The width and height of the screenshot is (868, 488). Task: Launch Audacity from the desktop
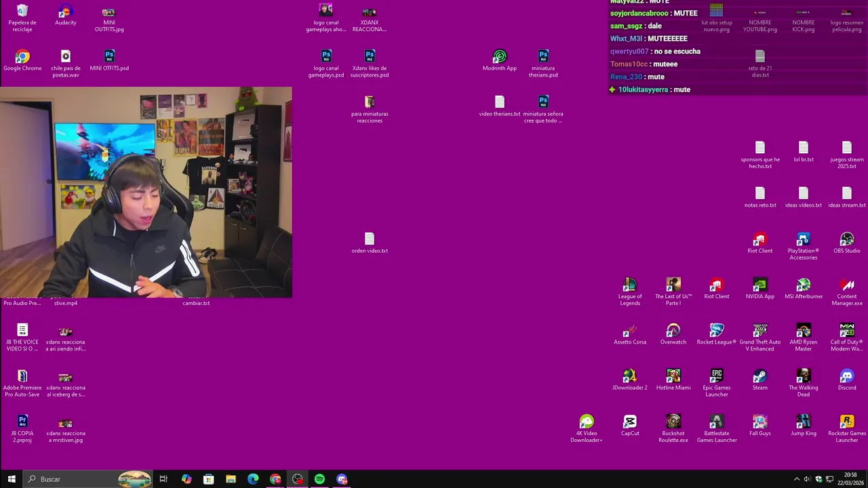[x=66, y=15]
